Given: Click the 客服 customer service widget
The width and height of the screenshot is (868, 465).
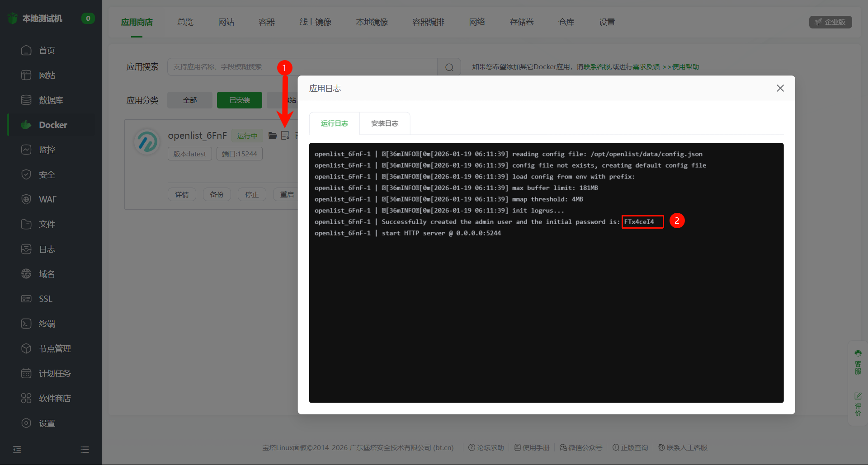Looking at the screenshot, I should tap(858, 362).
